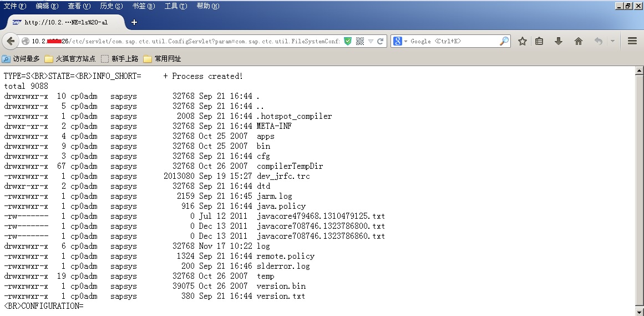This screenshot has width=644, height=316.
Task: Reload the page with refresh icon
Action: pyautogui.click(x=380, y=41)
